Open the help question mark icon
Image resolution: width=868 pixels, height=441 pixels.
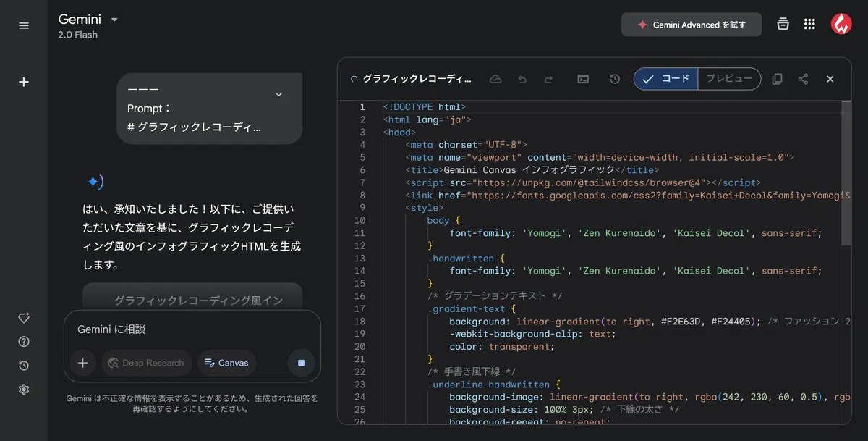pos(24,342)
